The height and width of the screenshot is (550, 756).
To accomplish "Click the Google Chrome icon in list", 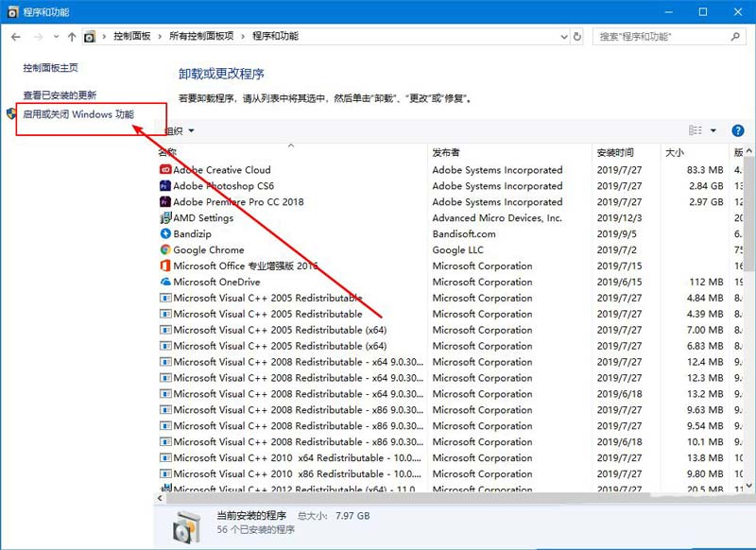I will pos(165,249).
